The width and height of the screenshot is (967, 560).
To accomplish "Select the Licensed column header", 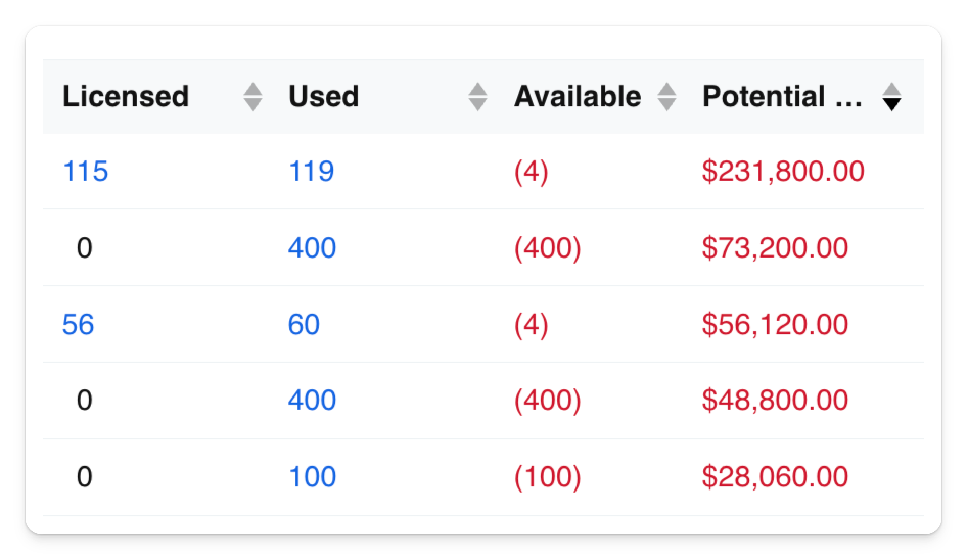I will (x=126, y=96).
